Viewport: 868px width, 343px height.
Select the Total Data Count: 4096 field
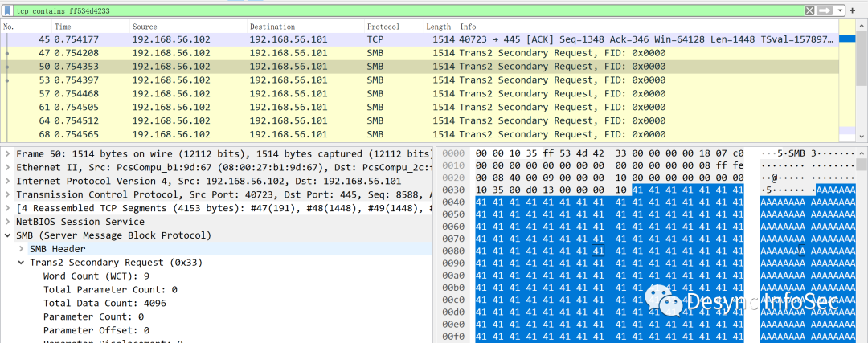coord(104,303)
